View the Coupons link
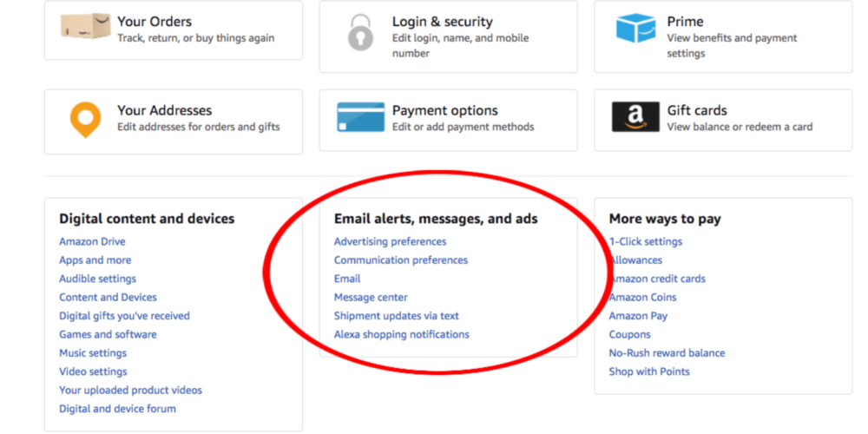 tap(630, 334)
